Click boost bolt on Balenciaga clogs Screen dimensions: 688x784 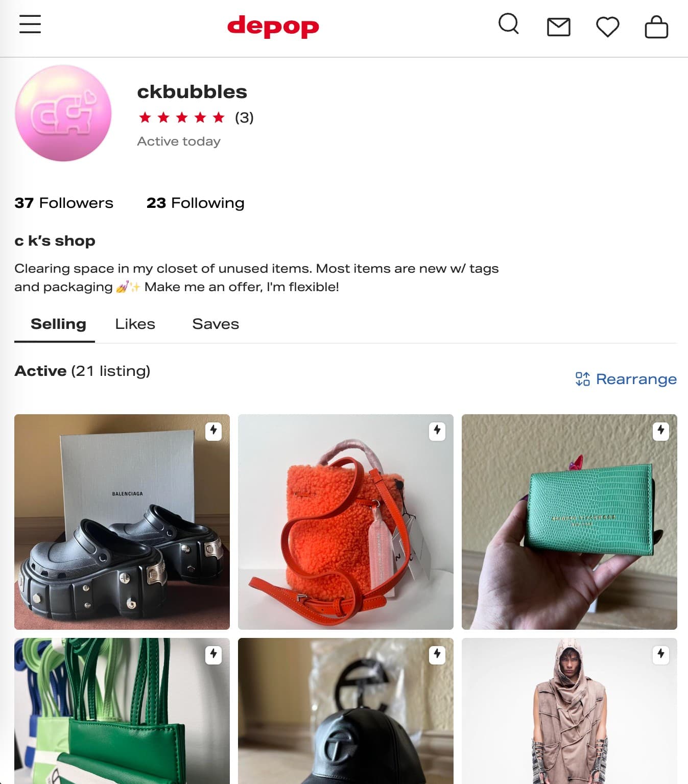click(213, 431)
